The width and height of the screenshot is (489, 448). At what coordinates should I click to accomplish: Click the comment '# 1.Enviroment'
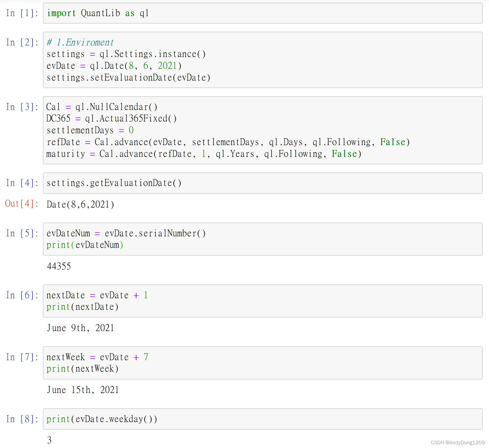pos(80,43)
